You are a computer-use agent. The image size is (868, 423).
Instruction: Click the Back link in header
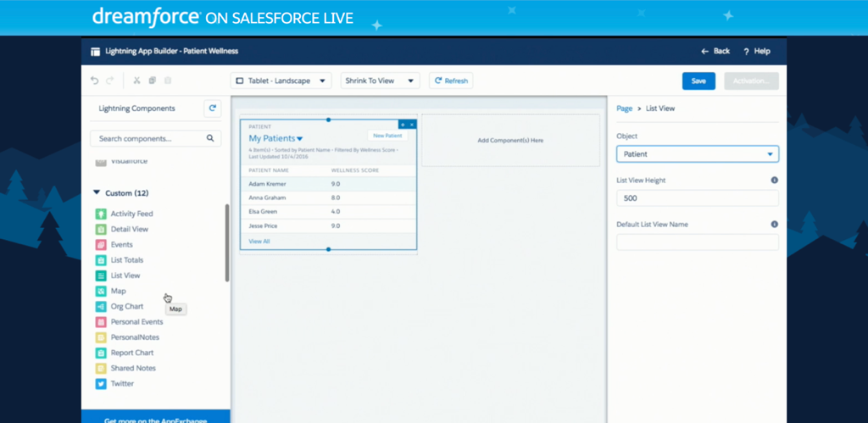pyautogui.click(x=715, y=52)
